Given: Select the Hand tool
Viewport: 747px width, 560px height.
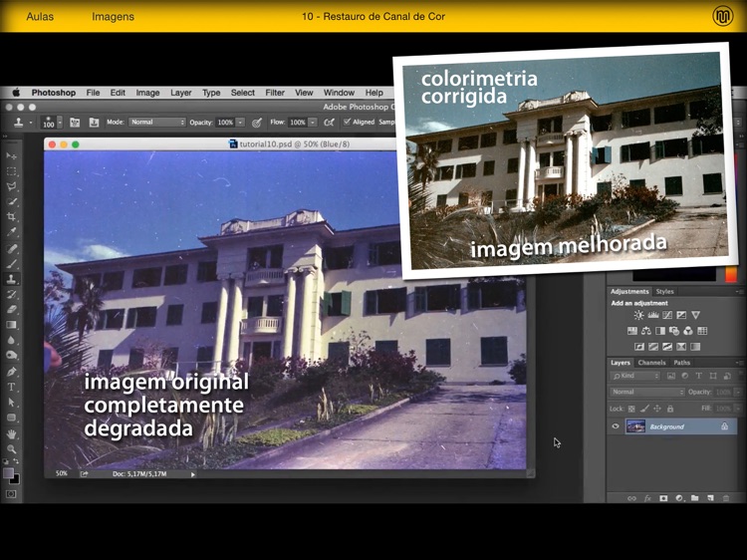Looking at the screenshot, I should [x=11, y=433].
